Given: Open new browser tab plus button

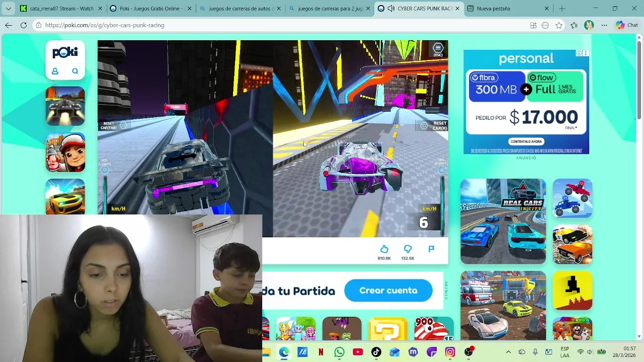Looking at the screenshot, I should coord(562,9).
